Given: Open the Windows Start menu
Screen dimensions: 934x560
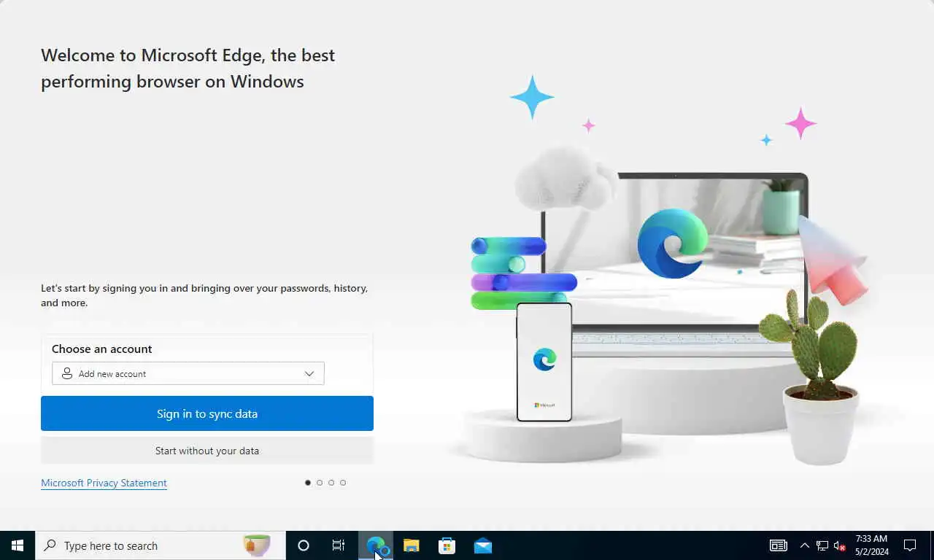Looking at the screenshot, I should tap(18, 545).
